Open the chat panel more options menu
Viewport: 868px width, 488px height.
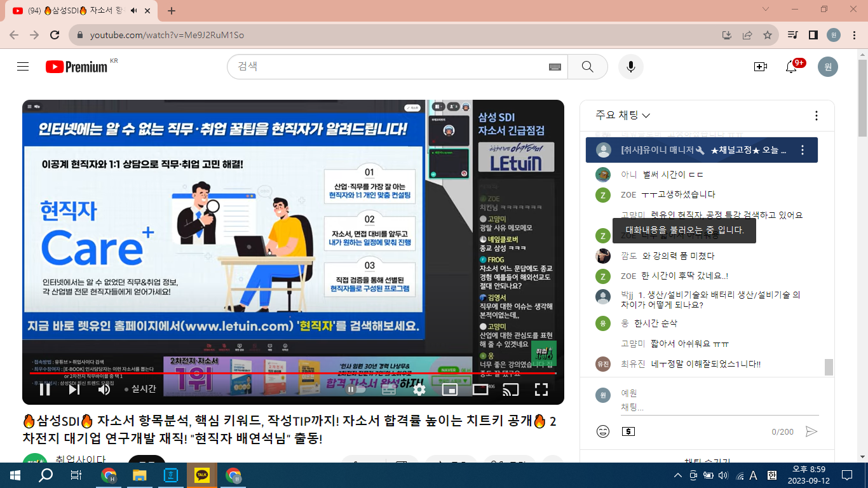point(817,116)
